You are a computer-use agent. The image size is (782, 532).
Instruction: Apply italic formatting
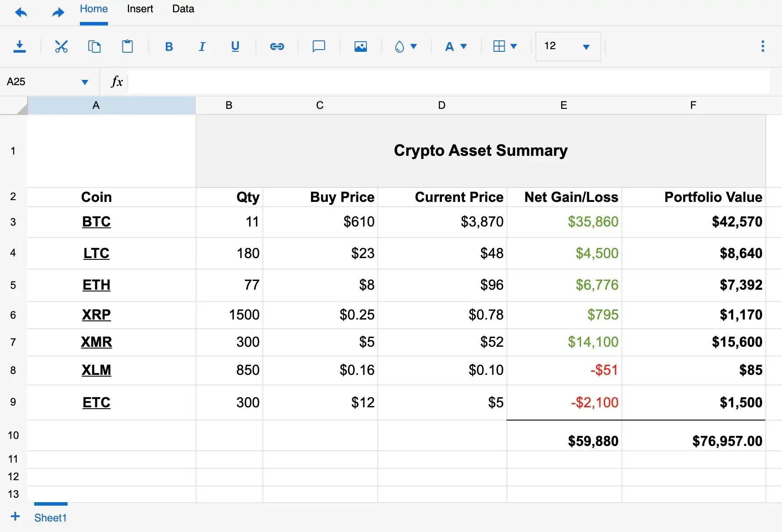202,46
